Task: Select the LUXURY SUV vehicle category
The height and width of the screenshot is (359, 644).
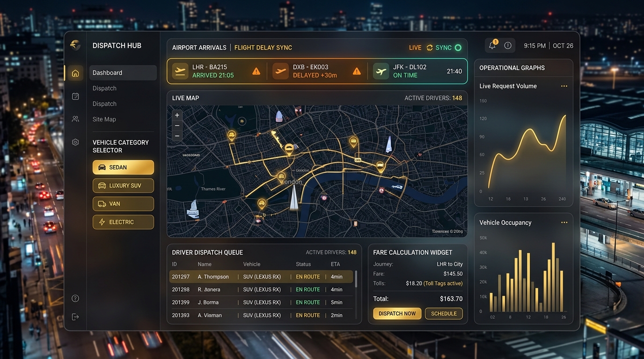Action: pyautogui.click(x=123, y=186)
